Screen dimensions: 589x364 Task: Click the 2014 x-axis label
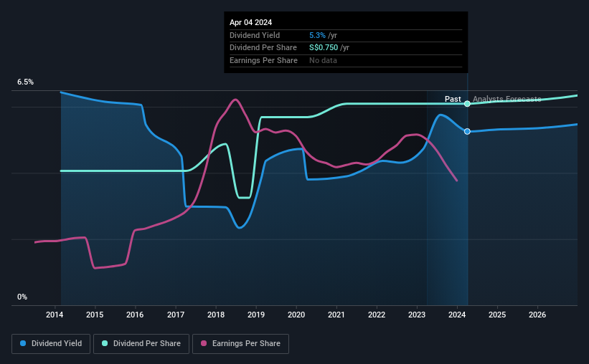(55, 315)
